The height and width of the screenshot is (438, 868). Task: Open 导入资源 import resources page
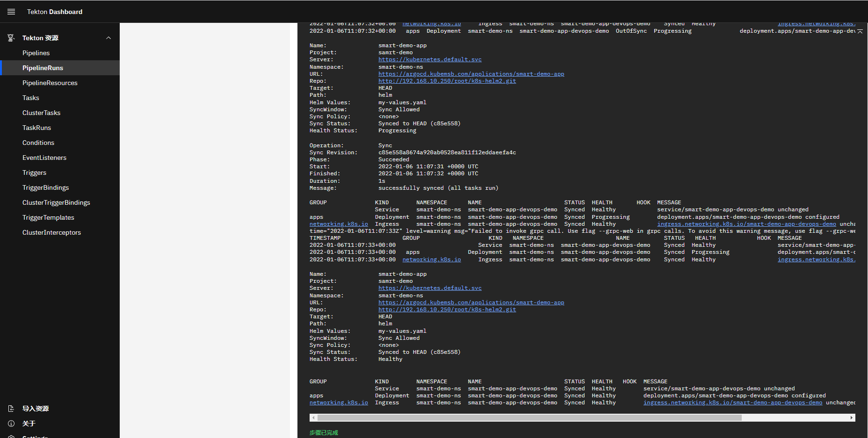click(x=60, y=409)
